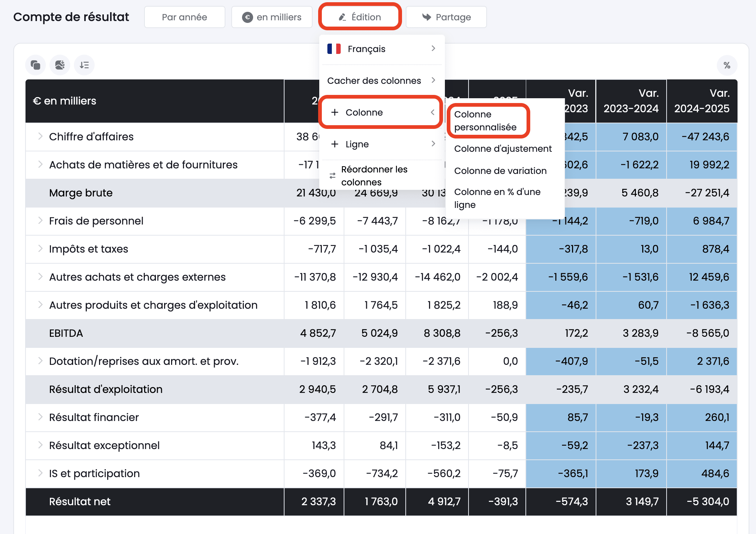Toggle the percent display button
The width and height of the screenshot is (756, 534).
pos(727,65)
